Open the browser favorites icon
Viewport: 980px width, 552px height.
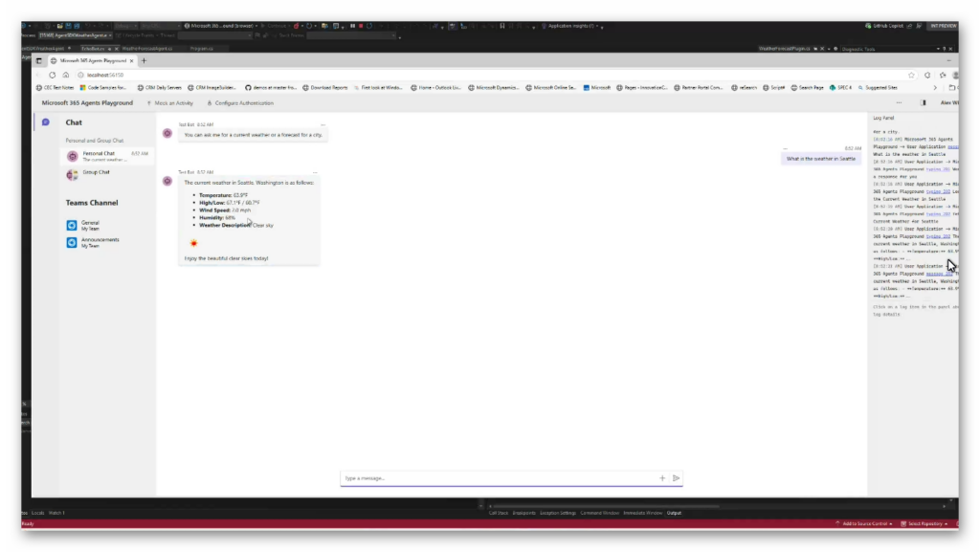943,75
